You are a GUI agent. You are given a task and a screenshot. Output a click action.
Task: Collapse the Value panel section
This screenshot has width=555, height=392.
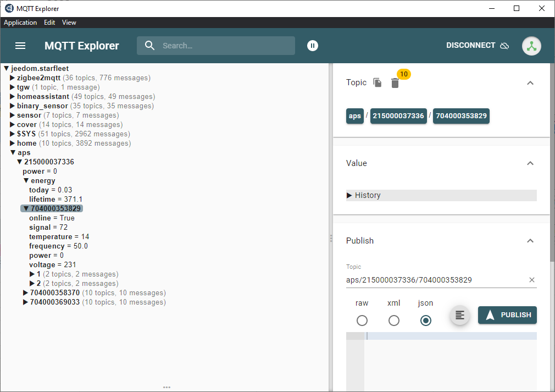[530, 163]
